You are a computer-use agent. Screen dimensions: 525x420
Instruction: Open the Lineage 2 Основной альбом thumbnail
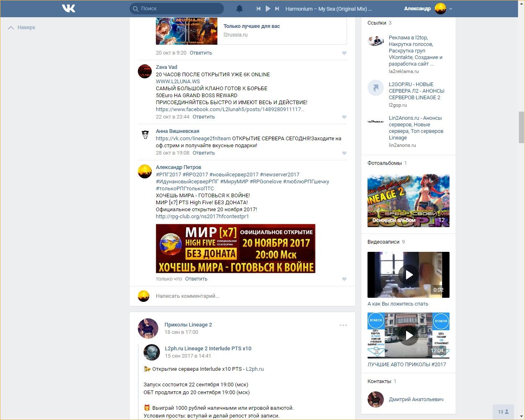[x=409, y=201]
